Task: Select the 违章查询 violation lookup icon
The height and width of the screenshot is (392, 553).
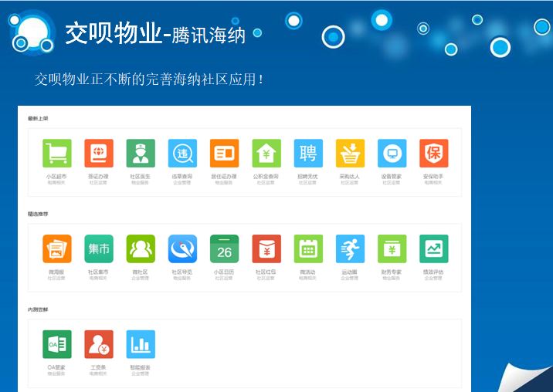Action: (x=182, y=154)
